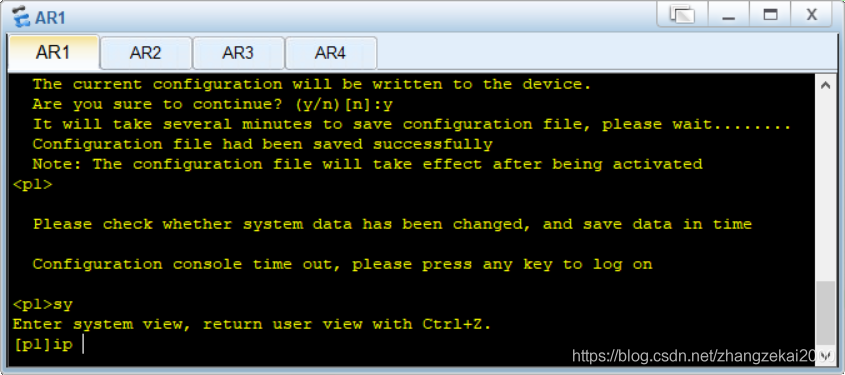845x375 pixels.
Task: Click 'Configuration file had been saved successfully' line
Action: (x=262, y=144)
